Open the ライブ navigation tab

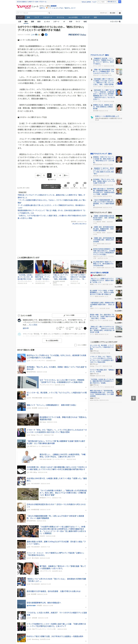[x=37, y=17]
